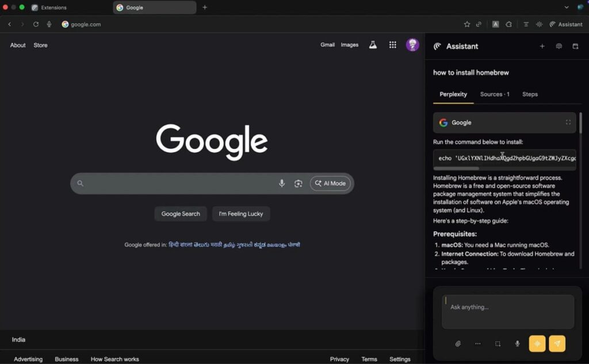The width and height of the screenshot is (589, 364).
Task: Open the Google apps grid
Action: coord(392,44)
